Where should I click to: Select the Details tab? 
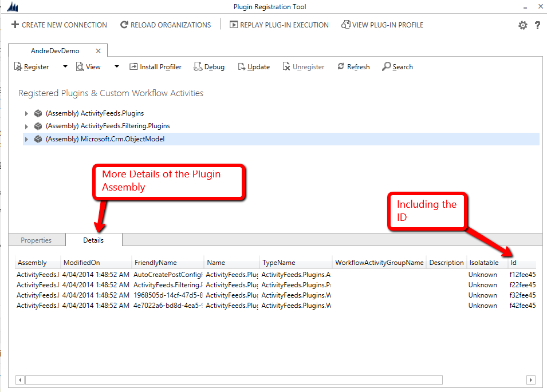coord(93,240)
